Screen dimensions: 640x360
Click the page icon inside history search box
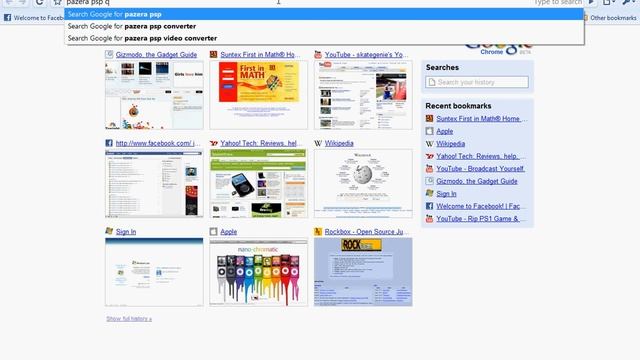point(432,82)
